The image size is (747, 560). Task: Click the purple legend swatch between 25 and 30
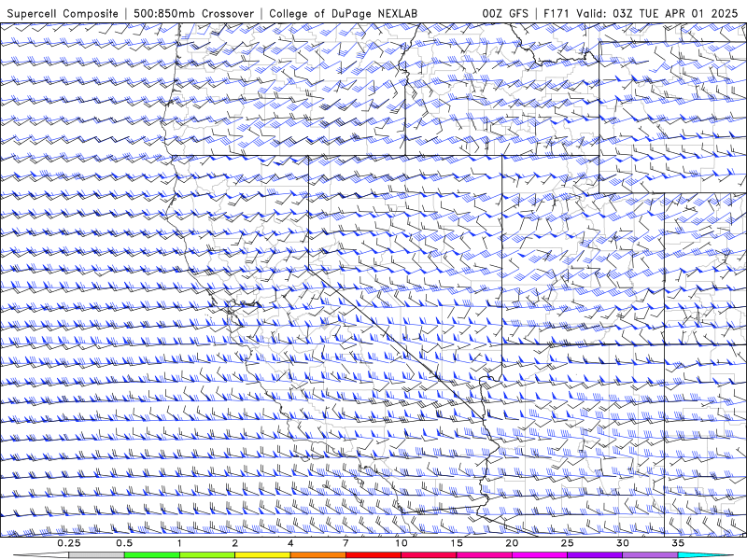click(595, 555)
